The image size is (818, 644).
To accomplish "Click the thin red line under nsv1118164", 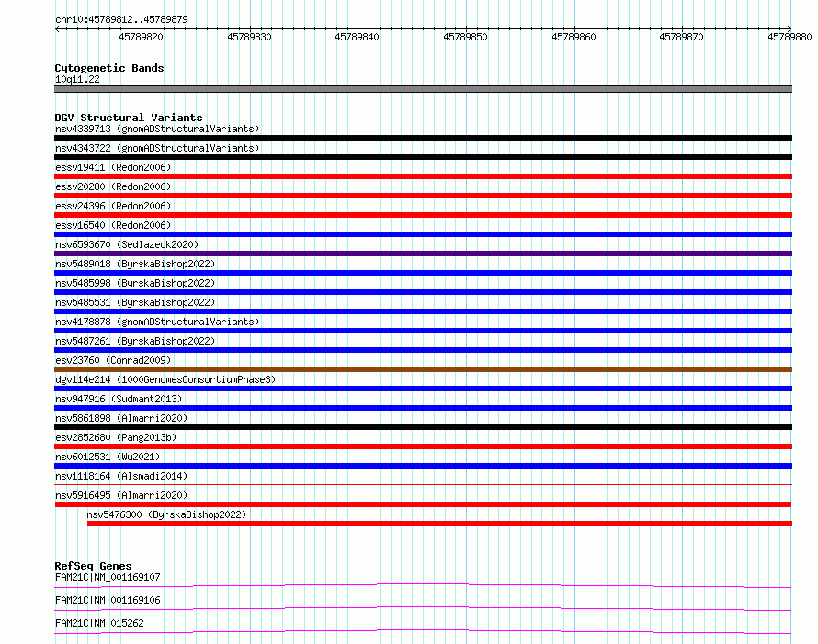I will 423,485.
